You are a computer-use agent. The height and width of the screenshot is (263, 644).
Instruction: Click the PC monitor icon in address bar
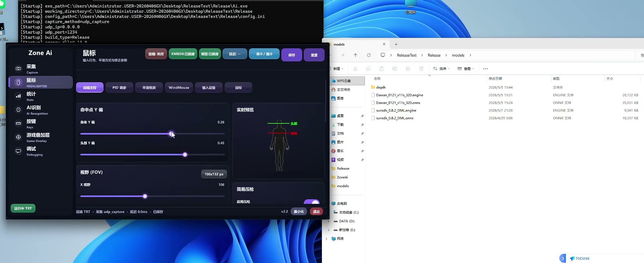pos(383,55)
